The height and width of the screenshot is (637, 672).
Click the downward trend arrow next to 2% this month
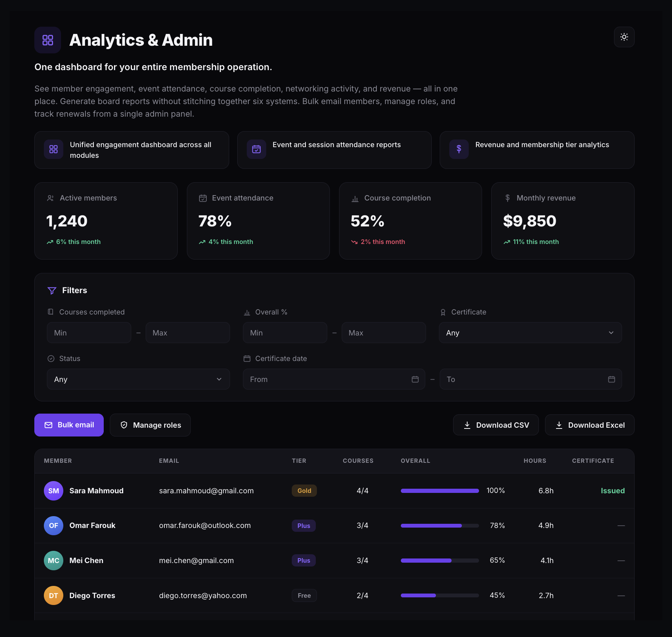coord(354,242)
